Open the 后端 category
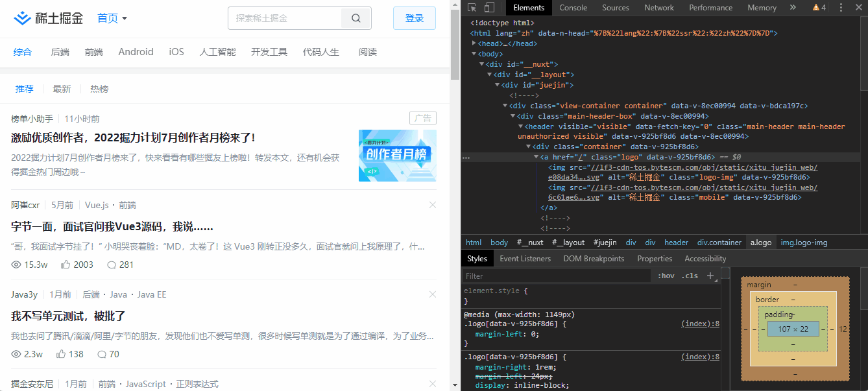The height and width of the screenshot is (391, 868). [60, 52]
